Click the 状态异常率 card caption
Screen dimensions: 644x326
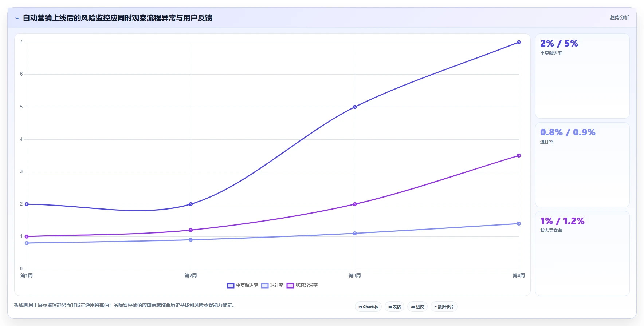click(551, 231)
